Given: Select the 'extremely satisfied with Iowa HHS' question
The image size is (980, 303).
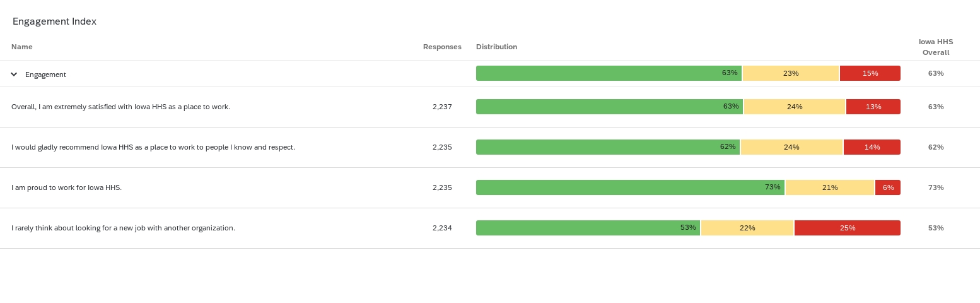Looking at the screenshot, I should coord(120,107).
